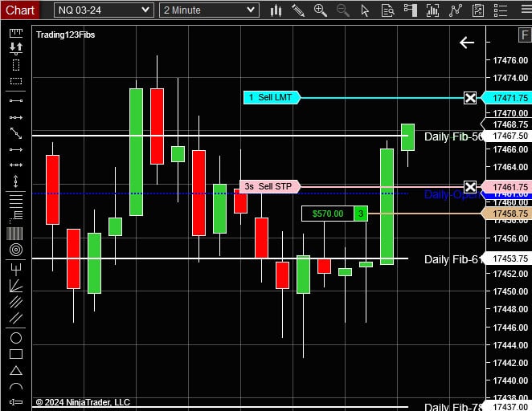Select the Fibonacci Retracements lines tool
The height and width of the screenshot is (411, 532).
[x=16, y=200]
